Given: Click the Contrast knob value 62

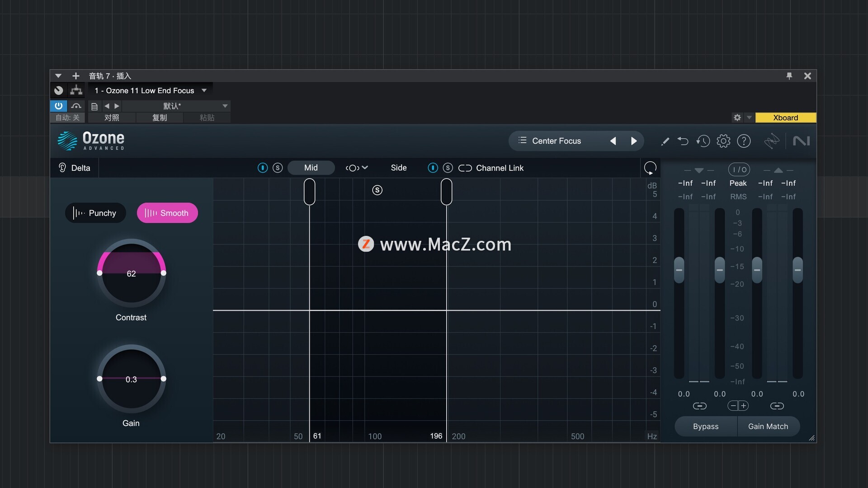Looking at the screenshot, I should [x=131, y=273].
